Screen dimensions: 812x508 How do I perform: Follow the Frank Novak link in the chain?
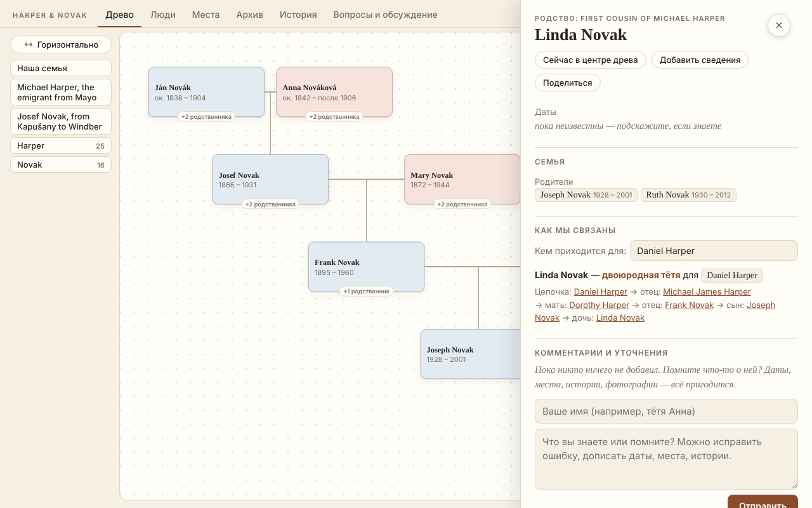[690, 305]
